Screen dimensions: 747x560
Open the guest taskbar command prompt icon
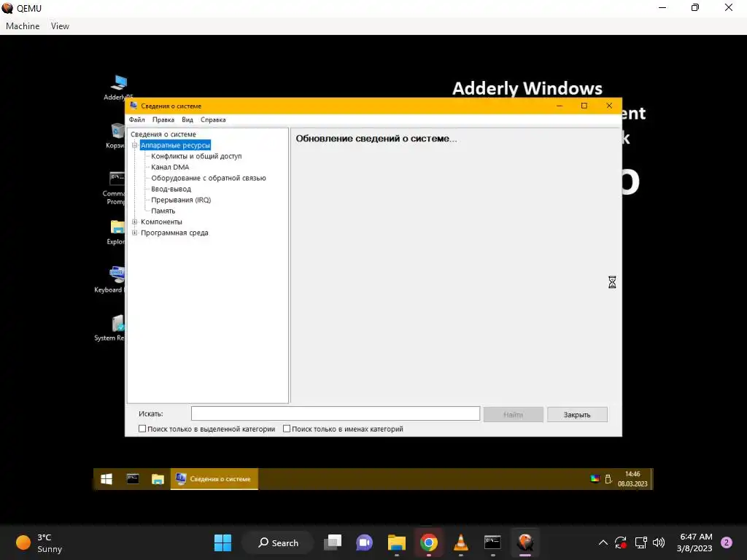tap(133, 479)
